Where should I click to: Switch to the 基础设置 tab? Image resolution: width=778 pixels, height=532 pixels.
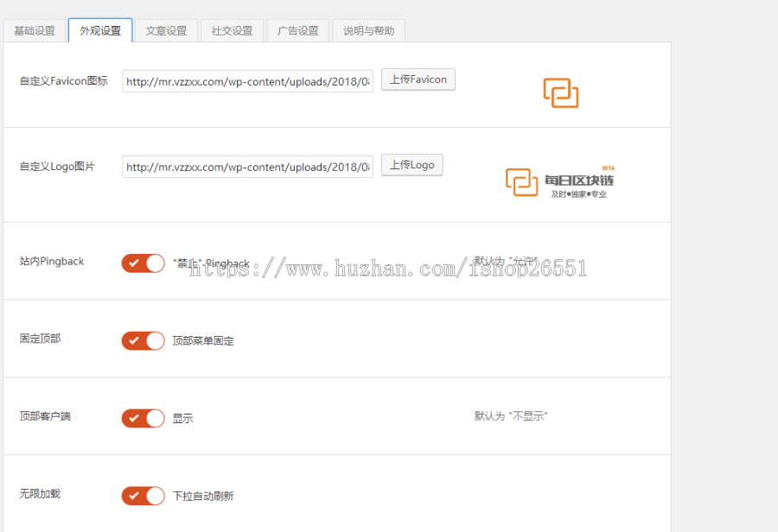pos(35,29)
